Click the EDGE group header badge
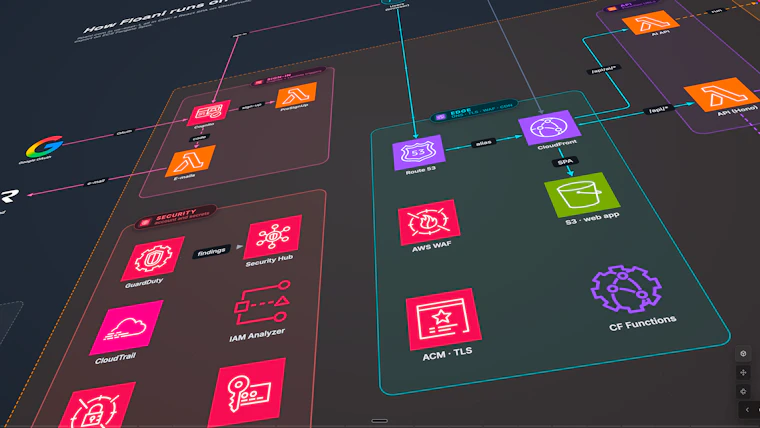Image resolution: width=760 pixels, height=428 pixels. [474, 111]
